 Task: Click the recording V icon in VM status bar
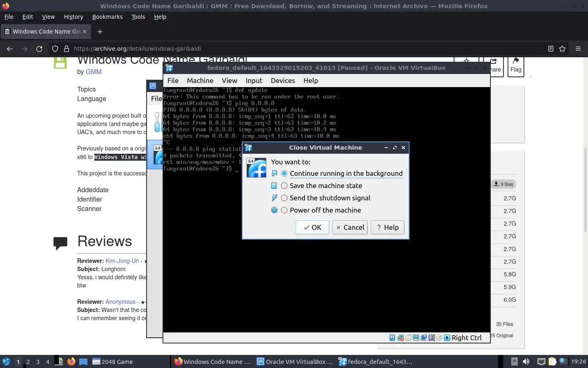tap(431, 338)
